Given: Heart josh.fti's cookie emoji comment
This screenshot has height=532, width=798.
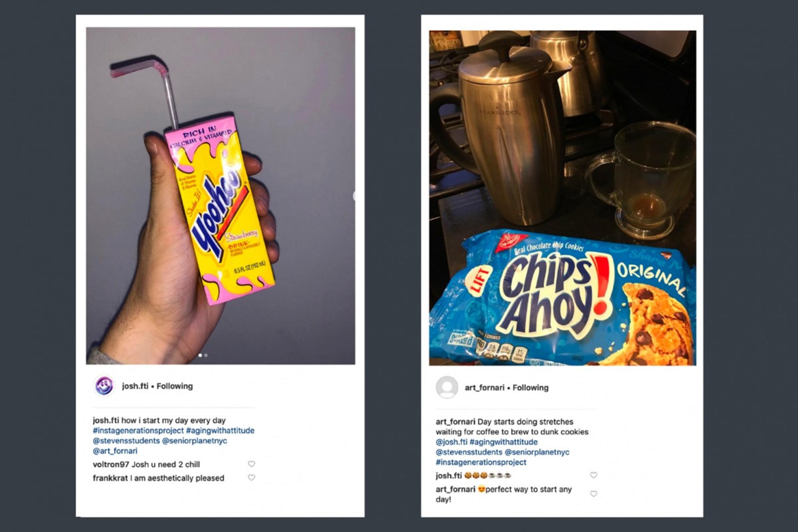Looking at the screenshot, I should click(594, 475).
